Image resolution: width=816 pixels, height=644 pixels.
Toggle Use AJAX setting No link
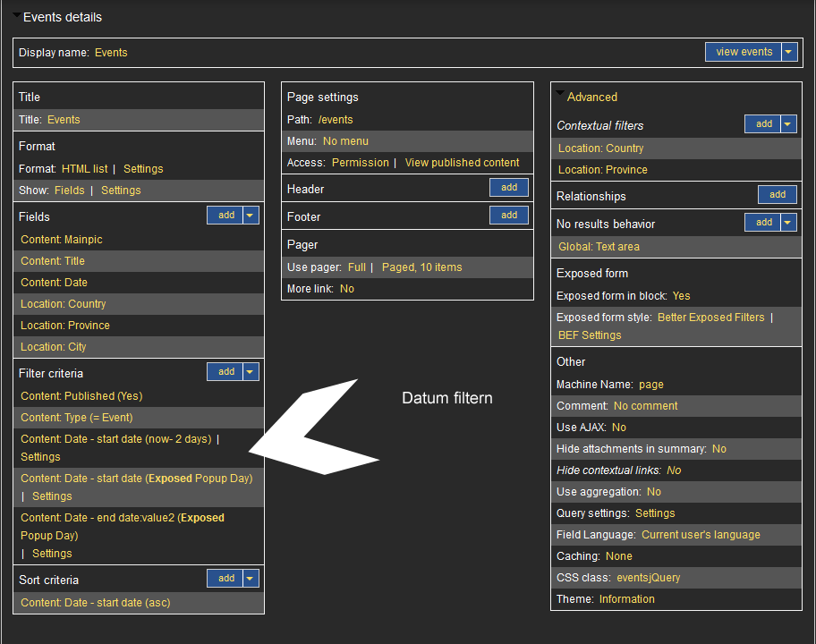tap(619, 428)
